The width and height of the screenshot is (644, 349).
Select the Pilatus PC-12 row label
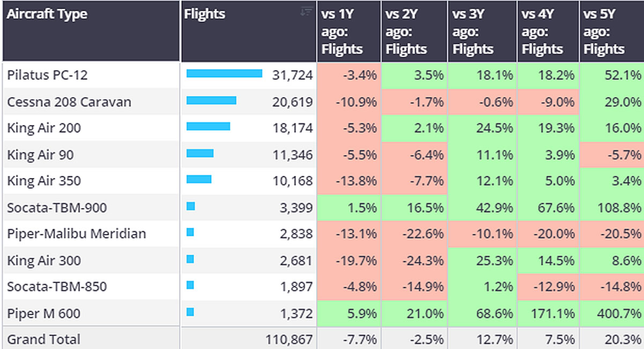(x=47, y=75)
